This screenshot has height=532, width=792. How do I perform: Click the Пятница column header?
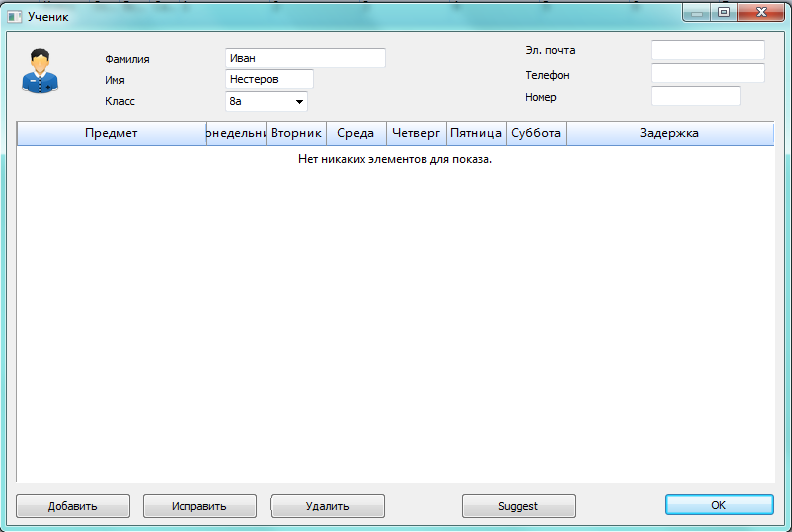476,133
